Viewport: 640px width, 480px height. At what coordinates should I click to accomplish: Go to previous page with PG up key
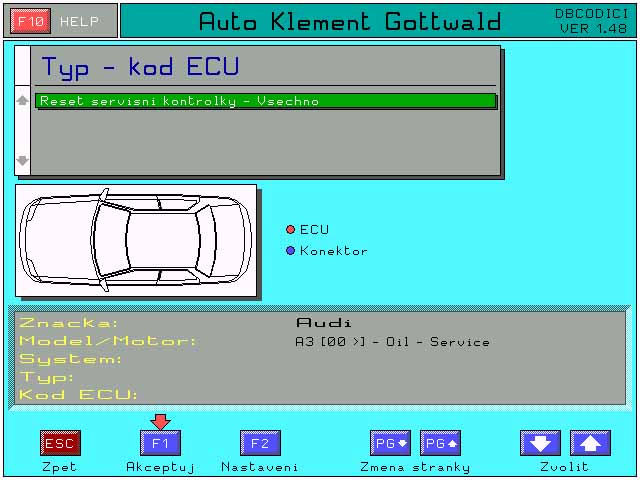[x=440, y=443]
